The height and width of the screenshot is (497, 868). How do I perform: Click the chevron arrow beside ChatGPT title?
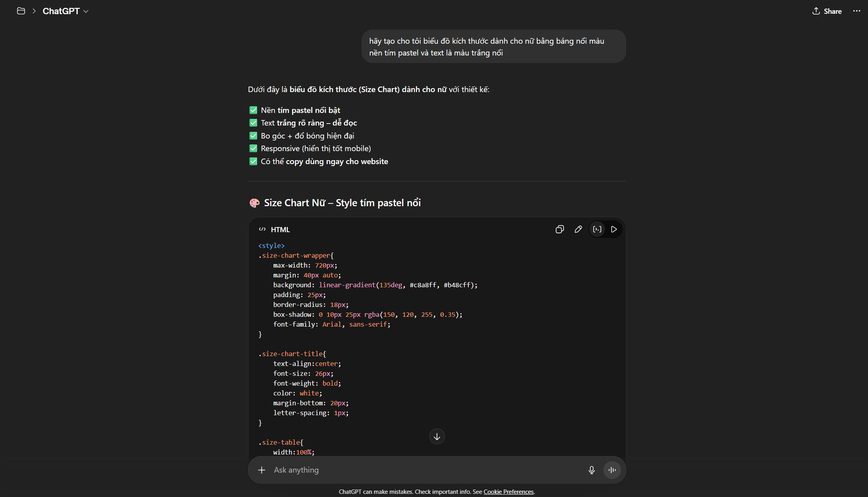point(86,11)
